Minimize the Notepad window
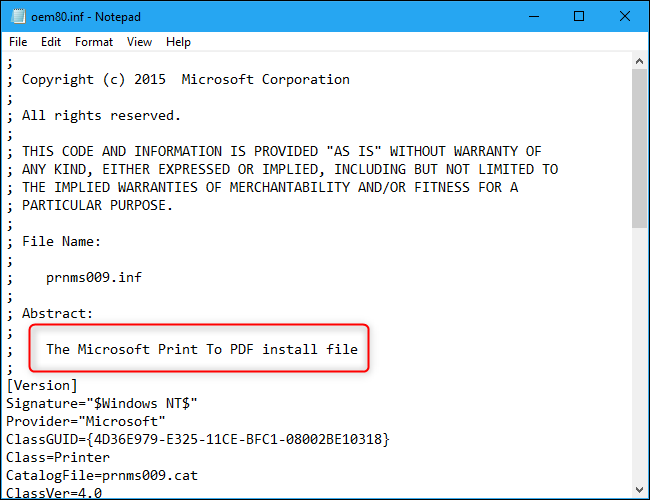 tap(531, 16)
